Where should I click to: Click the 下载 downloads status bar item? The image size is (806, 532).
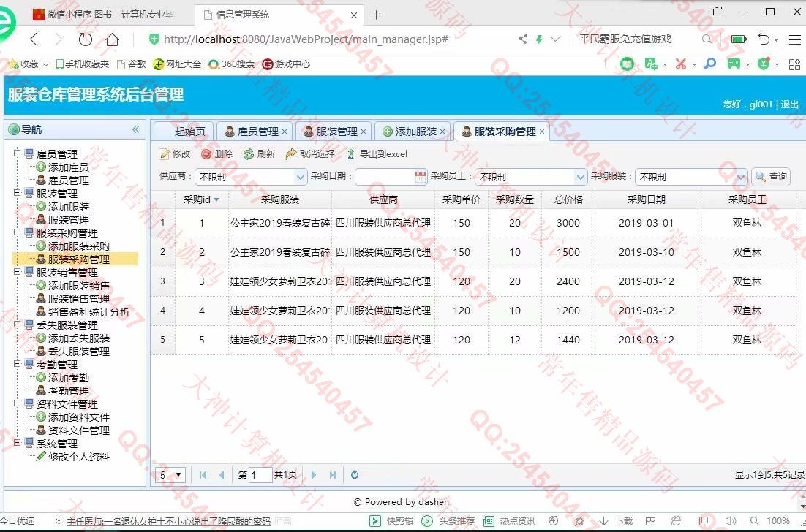coord(616,521)
